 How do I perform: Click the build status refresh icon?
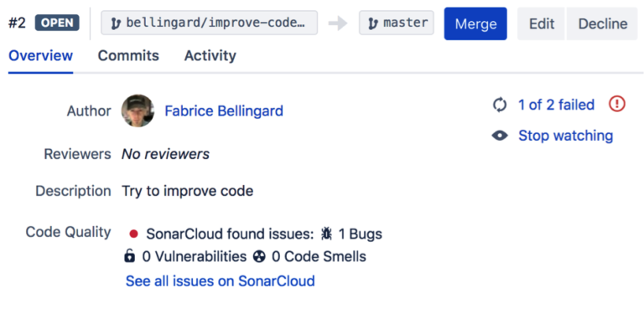click(x=500, y=105)
